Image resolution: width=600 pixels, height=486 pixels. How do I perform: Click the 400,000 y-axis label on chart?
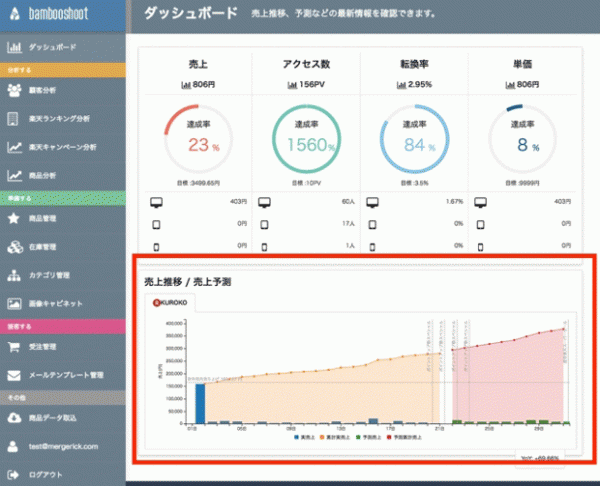174,323
